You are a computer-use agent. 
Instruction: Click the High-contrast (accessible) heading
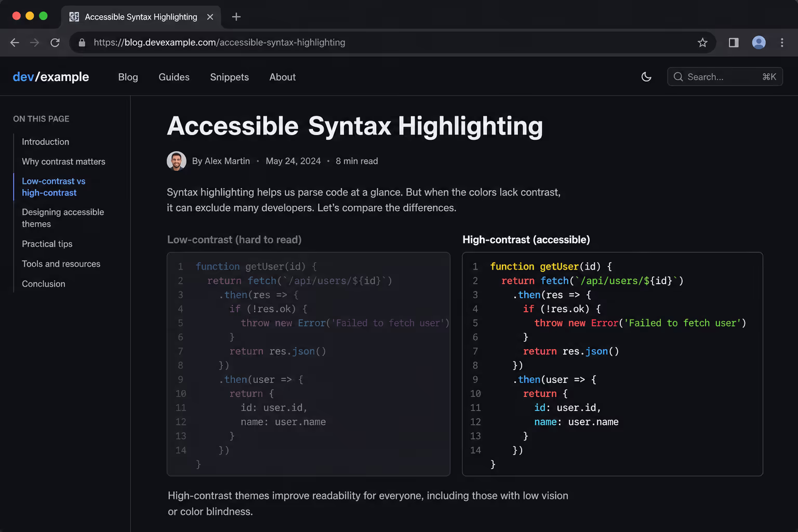526,240
